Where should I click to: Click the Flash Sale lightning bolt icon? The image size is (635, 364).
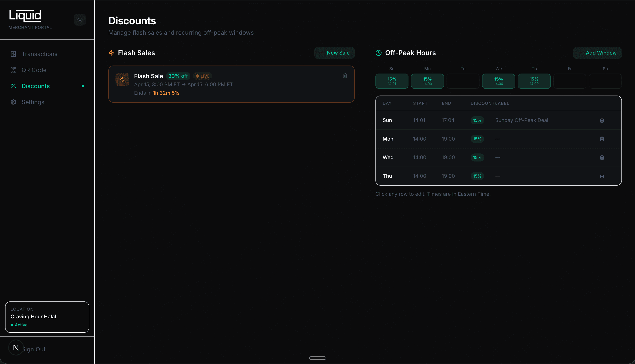(x=122, y=79)
